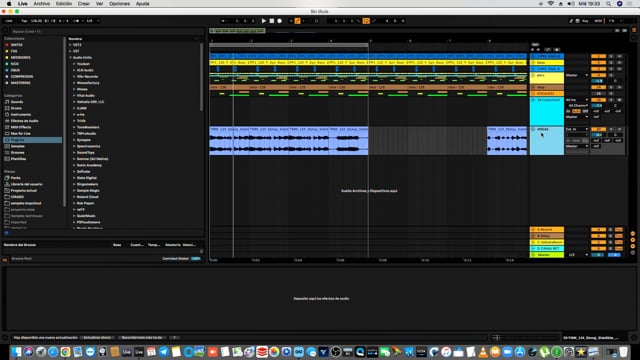This screenshot has width=640, height=360.
Task: Start playback with the Play button
Action: (264, 21)
